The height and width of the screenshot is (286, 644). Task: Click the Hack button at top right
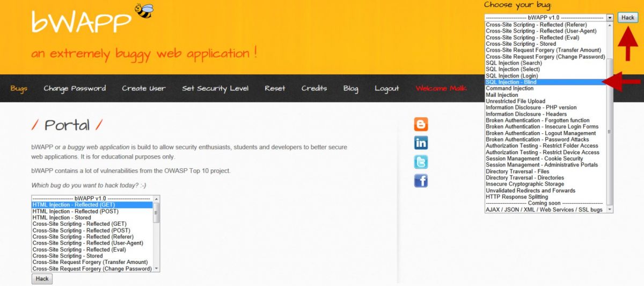click(627, 18)
